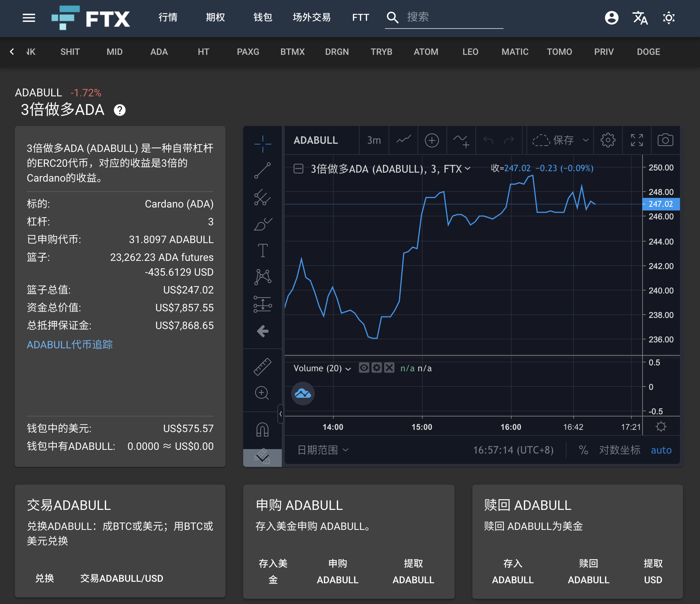The height and width of the screenshot is (604, 700).
Task: Toggle fullscreen chart mode
Action: point(637,140)
